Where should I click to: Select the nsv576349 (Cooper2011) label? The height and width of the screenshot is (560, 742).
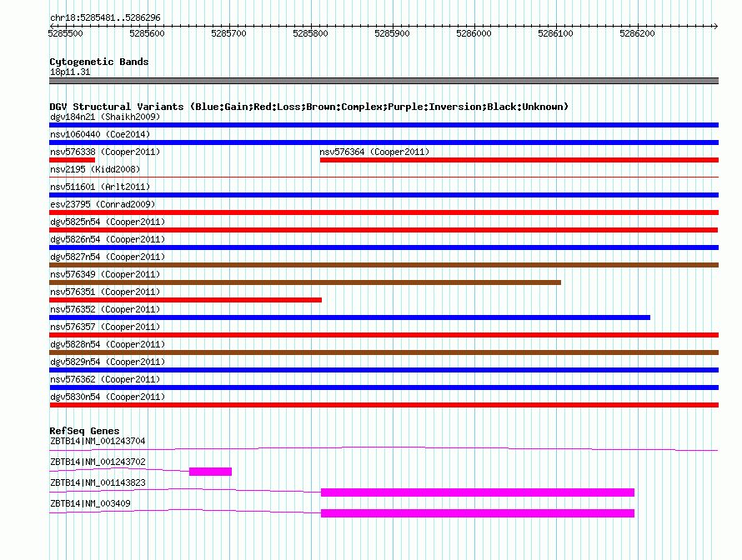[105, 274]
